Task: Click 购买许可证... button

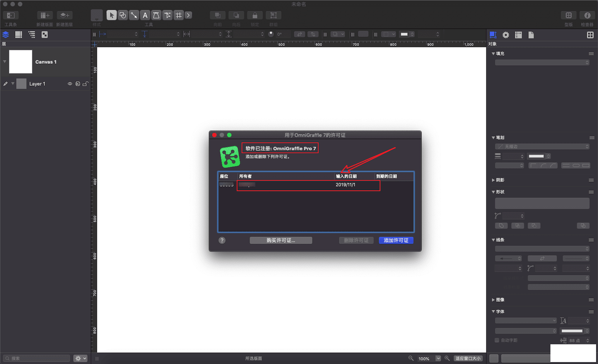Action: [x=281, y=240]
